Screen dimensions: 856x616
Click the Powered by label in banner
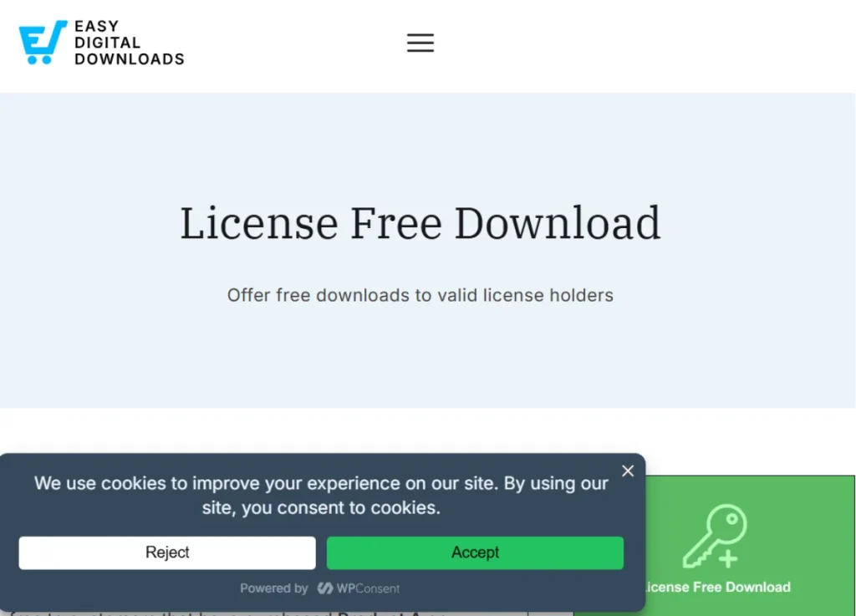[x=274, y=588]
